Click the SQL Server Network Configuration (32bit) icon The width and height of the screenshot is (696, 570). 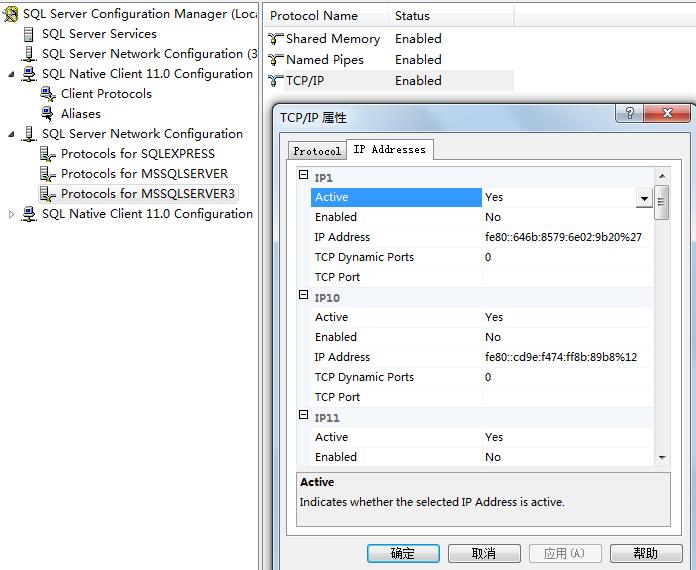tap(29, 54)
